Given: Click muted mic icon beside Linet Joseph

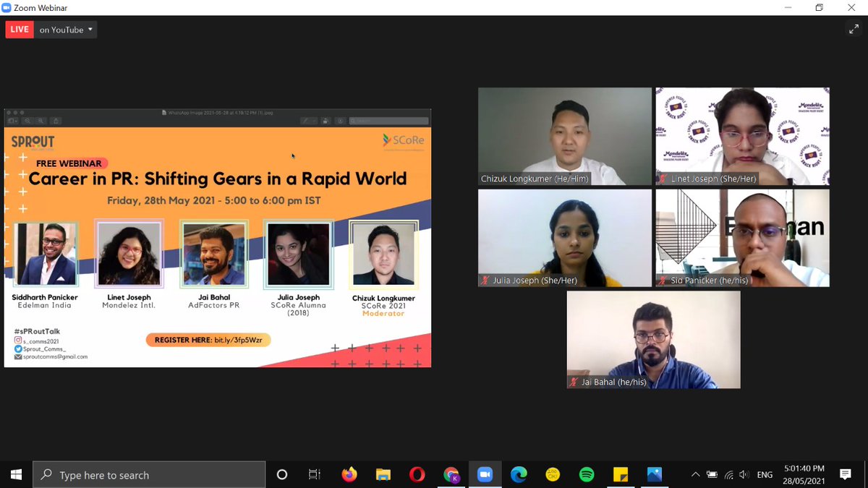Looking at the screenshot, I should click(663, 179).
